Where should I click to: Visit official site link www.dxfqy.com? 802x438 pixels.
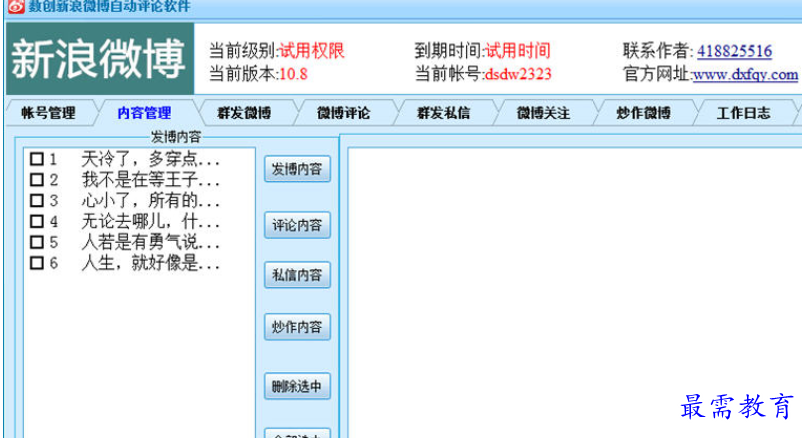coord(745,75)
